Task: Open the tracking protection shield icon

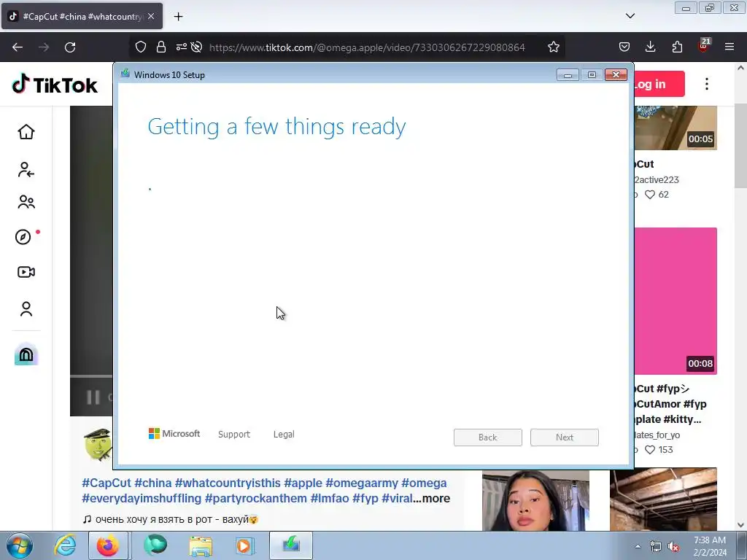Action: point(141,47)
